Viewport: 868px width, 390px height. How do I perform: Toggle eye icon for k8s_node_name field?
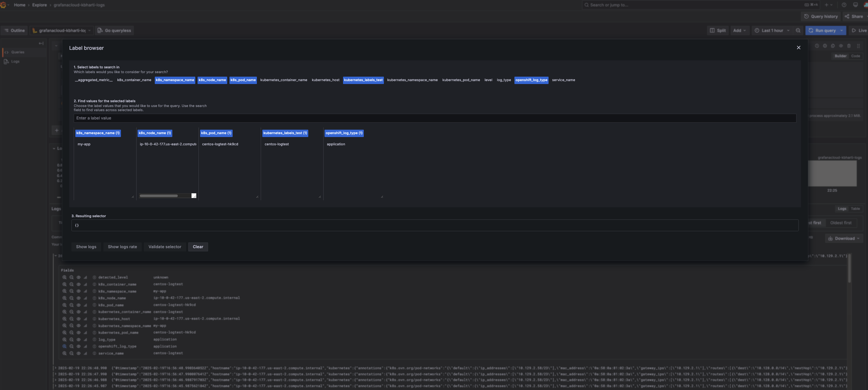click(79, 298)
